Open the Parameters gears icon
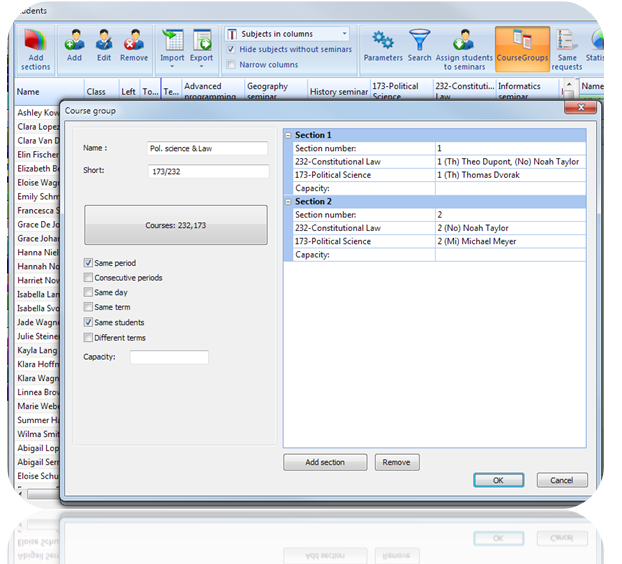622x564 pixels. pos(382,41)
